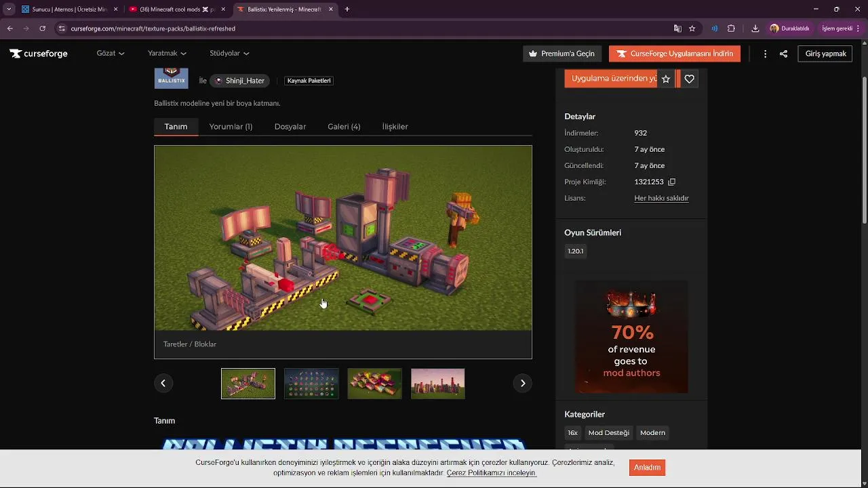
Task: Click the media control icon in toolbar
Action: click(x=714, y=28)
